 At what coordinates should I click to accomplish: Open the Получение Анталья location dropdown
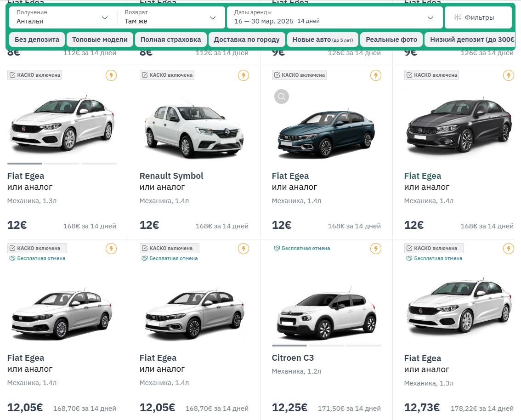coord(62,17)
